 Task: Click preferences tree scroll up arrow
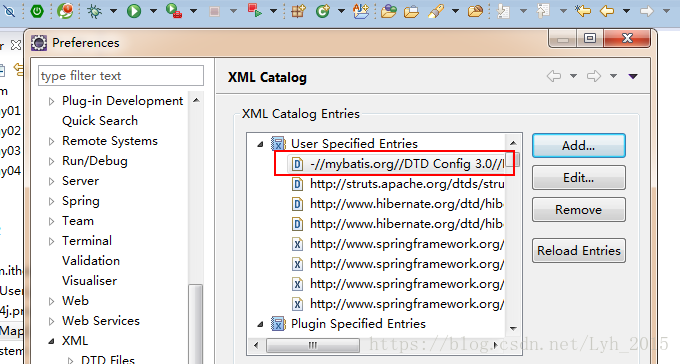tap(196, 100)
